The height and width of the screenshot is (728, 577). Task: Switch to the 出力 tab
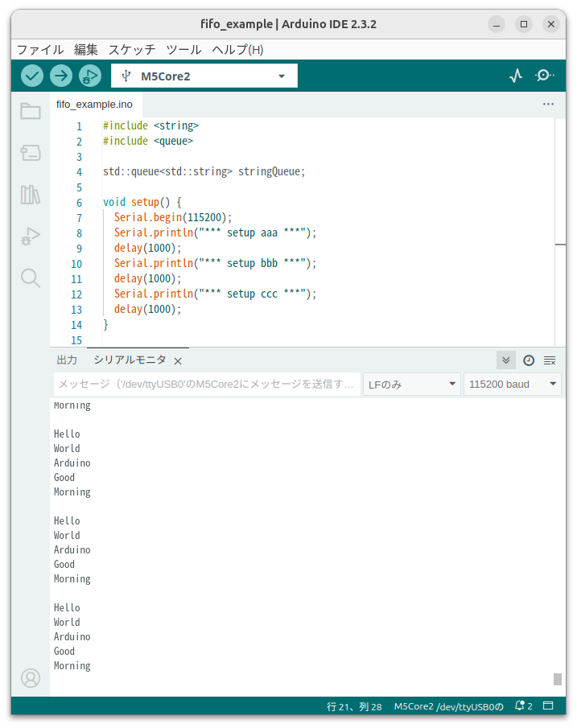point(67,360)
